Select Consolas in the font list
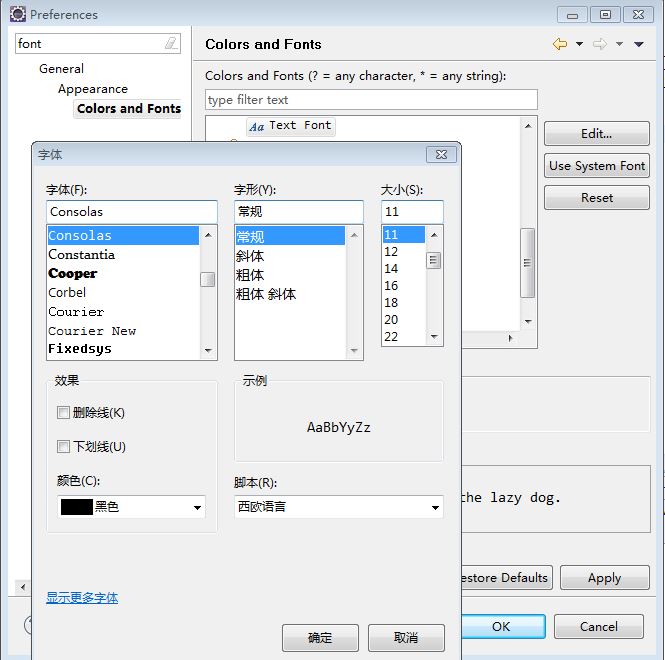Screen dimensions: 665x660 pyautogui.click(x=123, y=235)
